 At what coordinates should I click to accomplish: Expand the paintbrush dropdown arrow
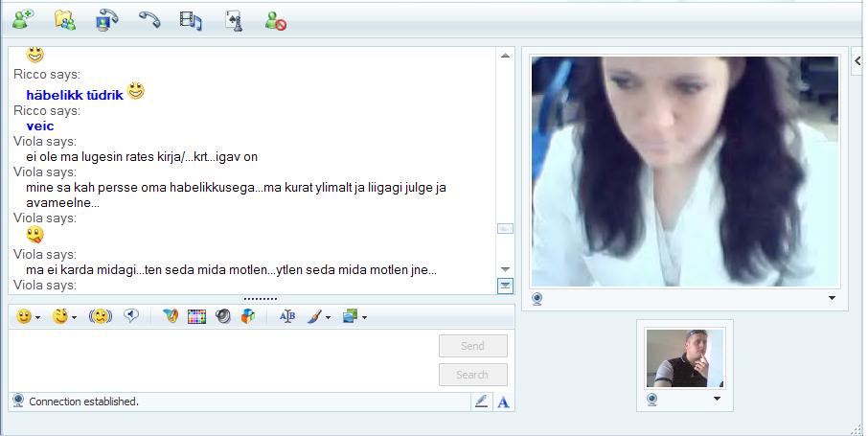click(328, 317)
